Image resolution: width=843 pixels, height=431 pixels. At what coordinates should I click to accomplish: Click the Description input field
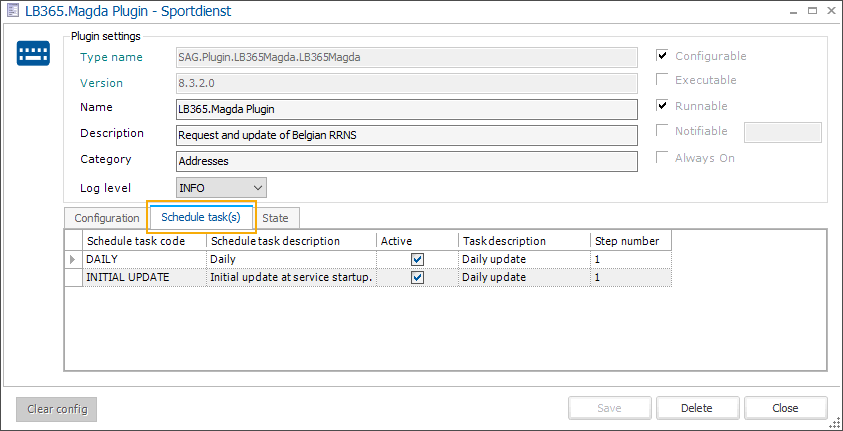405,134
